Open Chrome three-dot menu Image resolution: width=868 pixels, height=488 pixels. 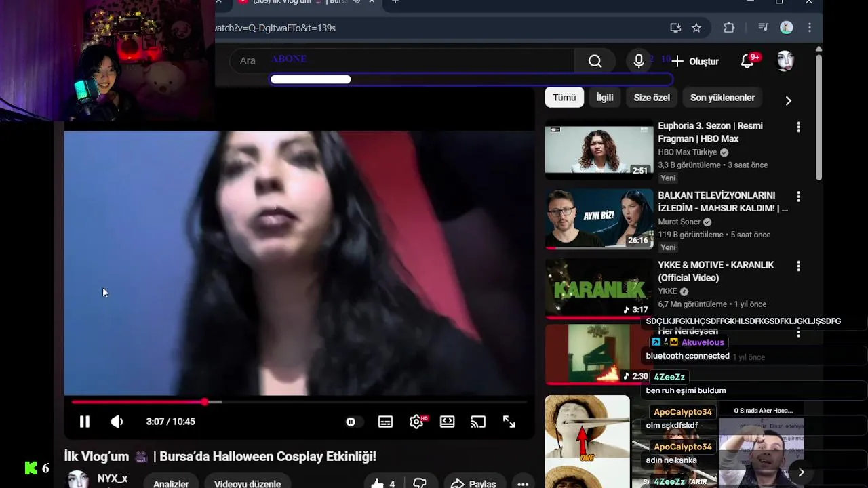pos(810,28)
